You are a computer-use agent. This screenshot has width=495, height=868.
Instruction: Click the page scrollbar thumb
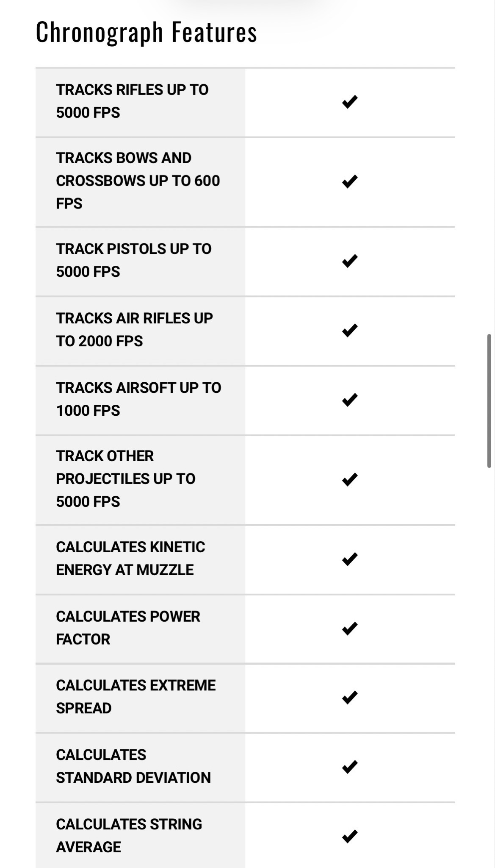pos(489,401)
